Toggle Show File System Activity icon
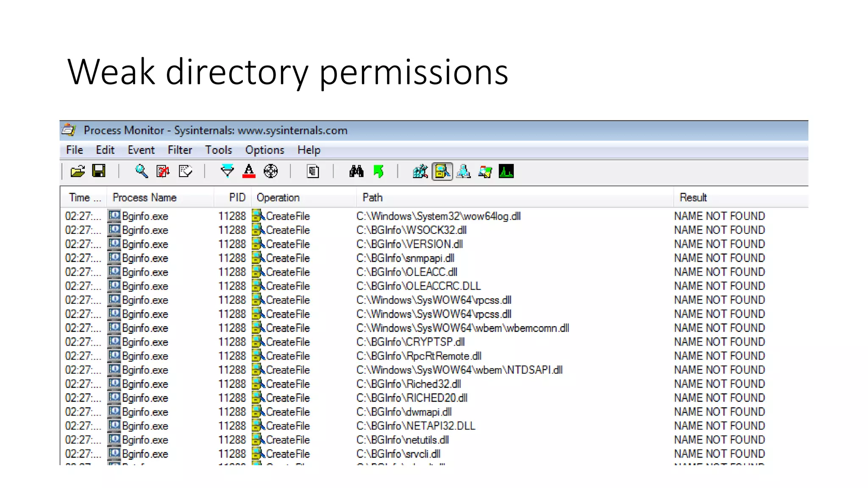 tap(442, 172)
